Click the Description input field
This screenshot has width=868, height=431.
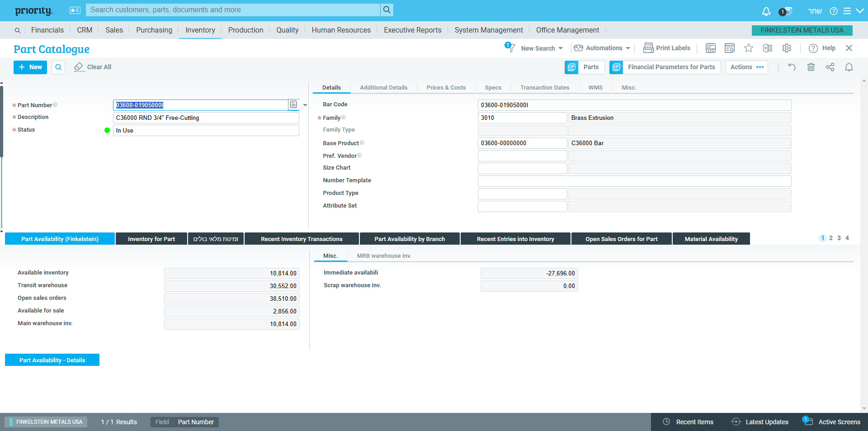tap(206, 118)
